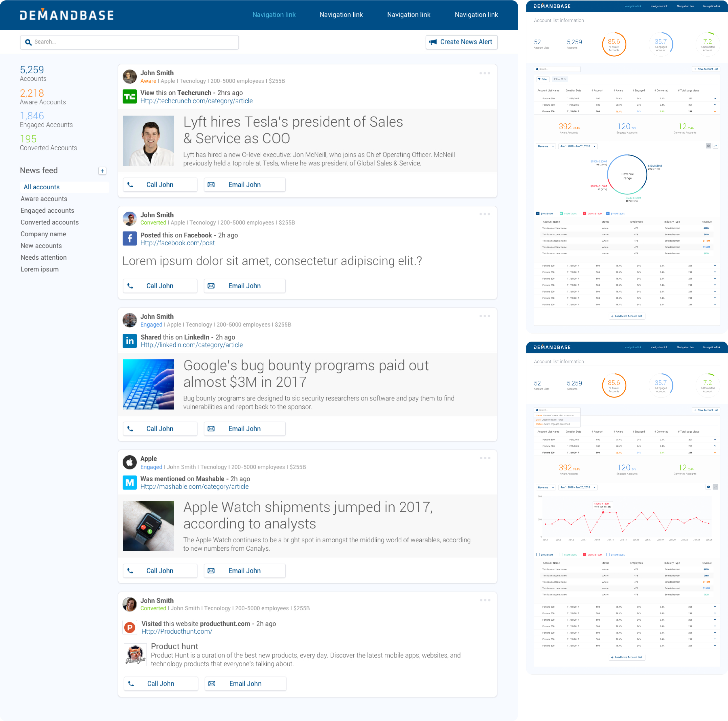Select Needs attention in News feed list
The width and height of the screenshot is (728, 721).
44,257
